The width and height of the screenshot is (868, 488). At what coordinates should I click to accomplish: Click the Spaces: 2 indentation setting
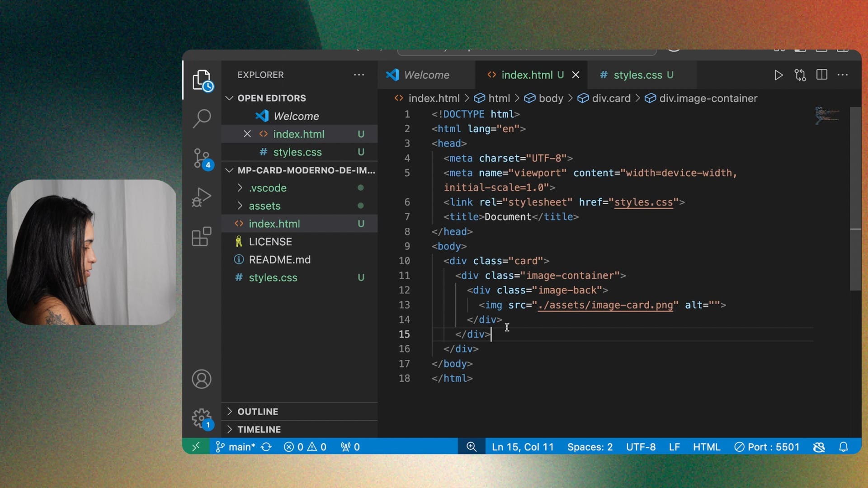click(590, 447)
